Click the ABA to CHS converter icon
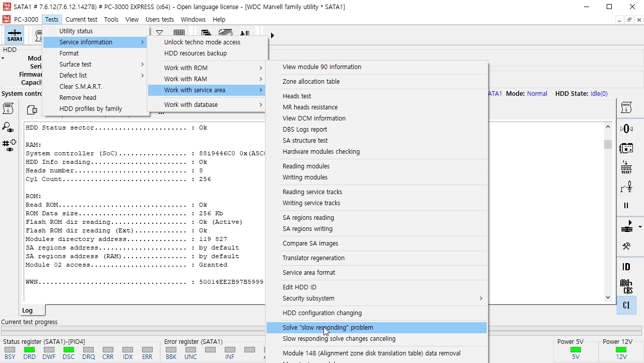The height and width of the screenshot is (363, 644). click(626, 286)
